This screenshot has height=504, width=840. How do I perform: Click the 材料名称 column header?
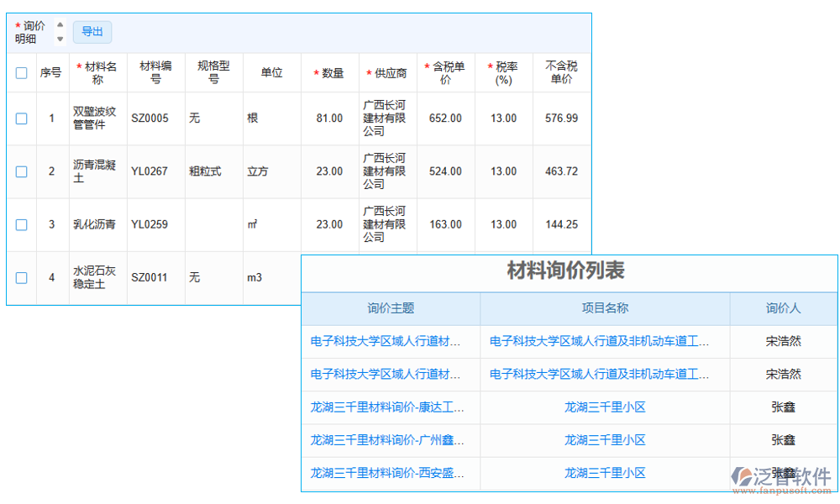tap(97, 72)
